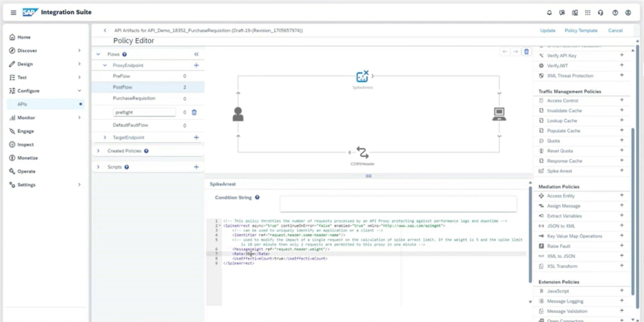Select PreFlow in ProxyEndpoint
The height and width of the screenshot is (322, 644).
pyautogui.click(x=122, y=76)
